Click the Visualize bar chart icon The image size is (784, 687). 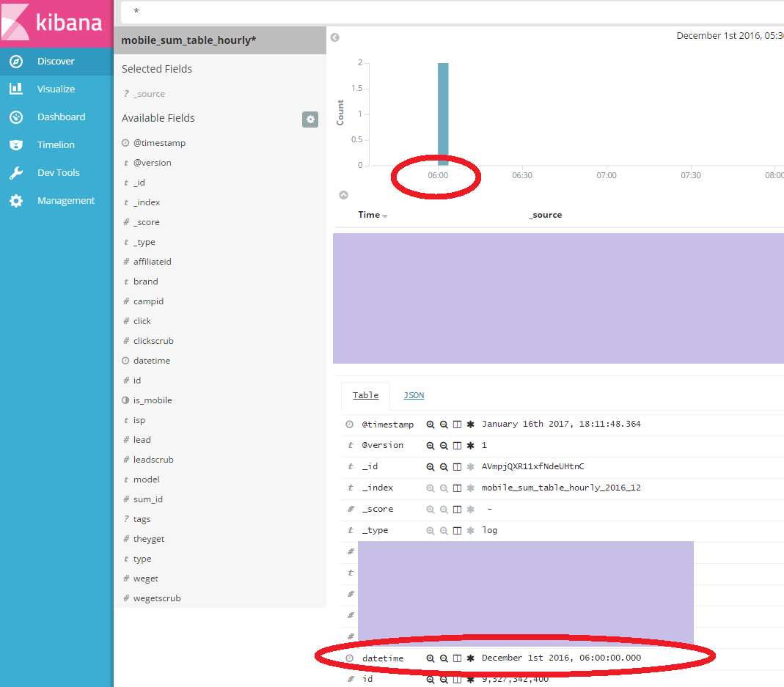16,89
